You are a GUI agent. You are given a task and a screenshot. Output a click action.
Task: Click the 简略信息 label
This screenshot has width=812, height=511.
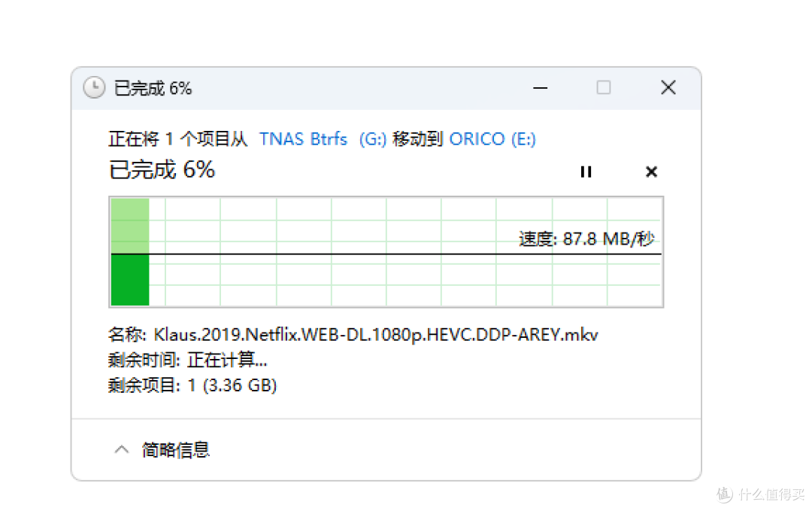coord(175,449)
